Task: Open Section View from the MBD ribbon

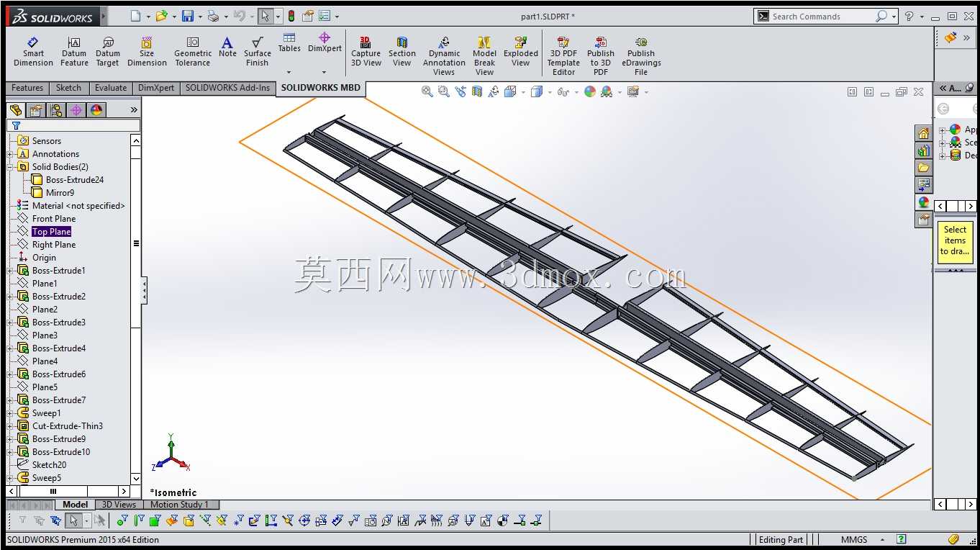Action: pos(402,52)
